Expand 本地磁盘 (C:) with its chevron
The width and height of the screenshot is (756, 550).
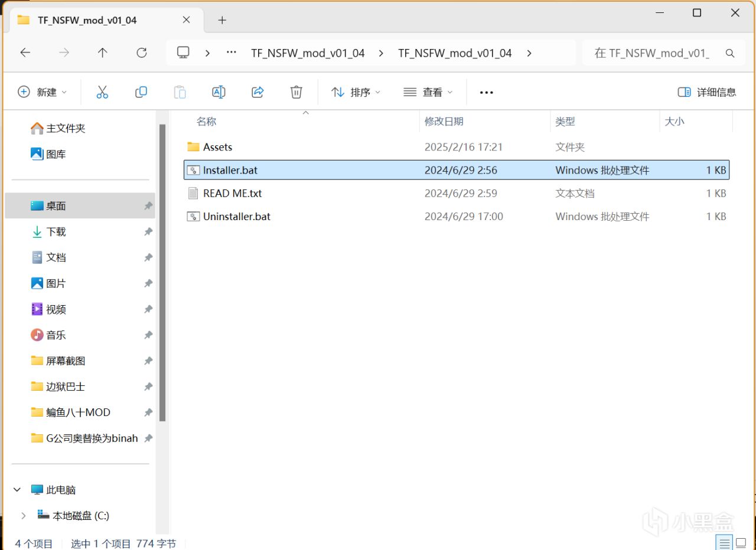click(x=24, y=516)
